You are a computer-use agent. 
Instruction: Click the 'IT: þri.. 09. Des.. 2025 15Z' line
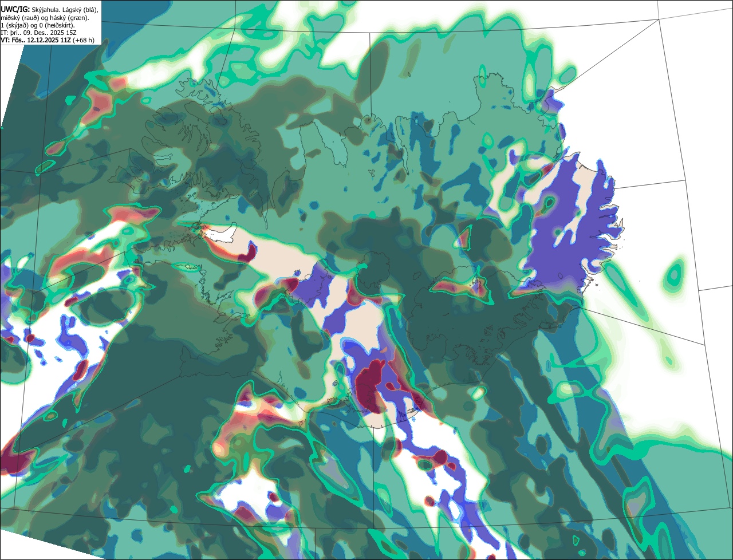pyautogui.click(x=39, y=33)
